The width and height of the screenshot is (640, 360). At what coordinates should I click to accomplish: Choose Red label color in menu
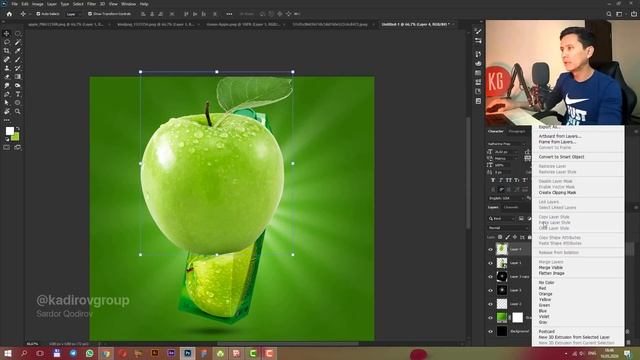click(542, 288)
